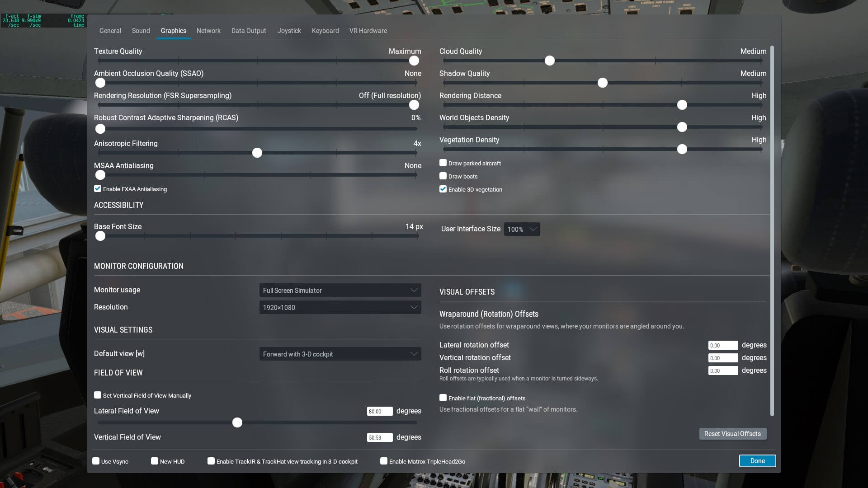Switch to the Joystick tab

tap(289, 31)
